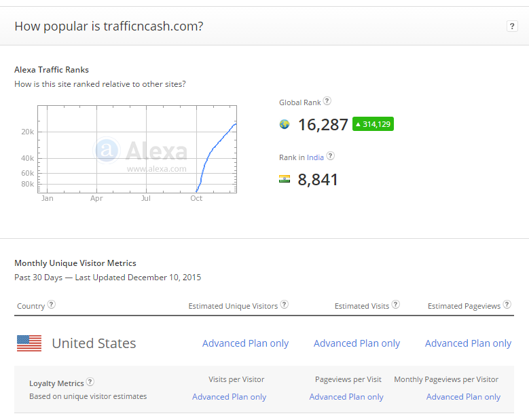Click Advanced Plan only under Monthly Pageviews per Visitor
Image resolution: width=529 pixels, height=420 pixels.
click(463, 397)
